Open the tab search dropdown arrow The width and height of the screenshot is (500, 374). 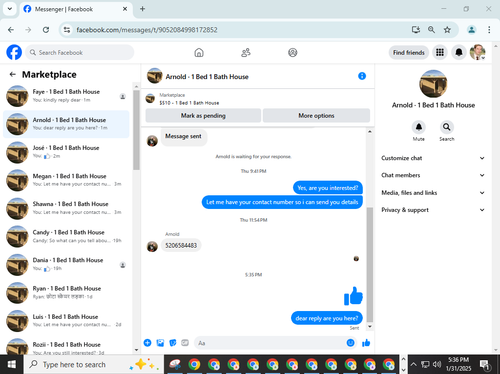10,9
